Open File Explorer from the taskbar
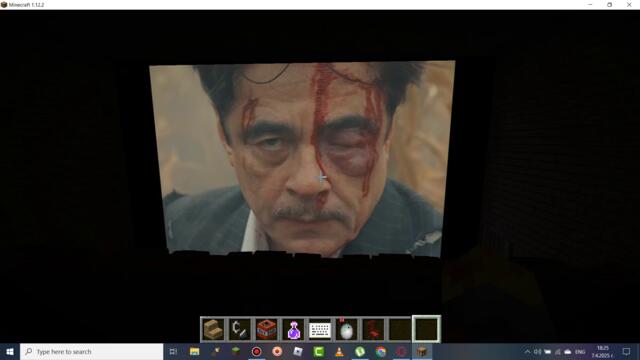Screen dimensions: 640x360 pos(194,351)
